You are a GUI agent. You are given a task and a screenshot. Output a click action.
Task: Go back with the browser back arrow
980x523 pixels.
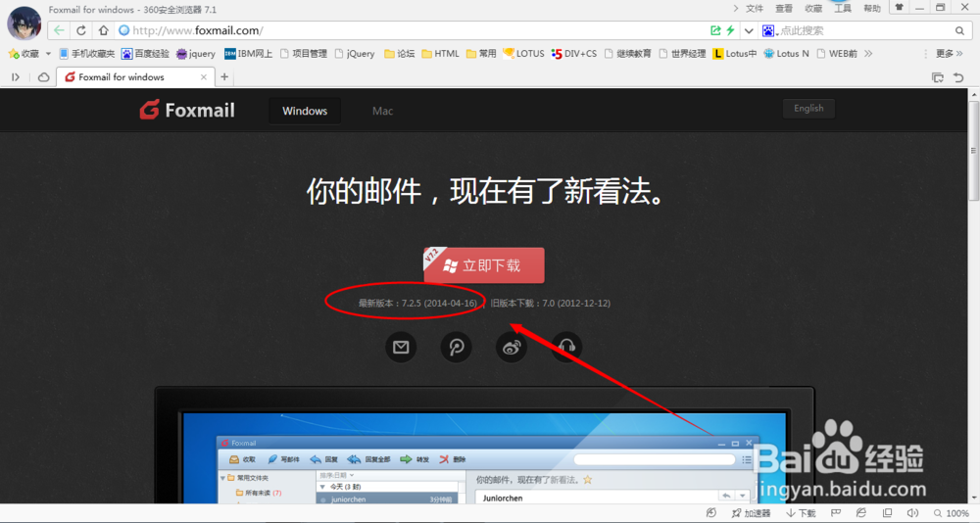pos(59,30)
